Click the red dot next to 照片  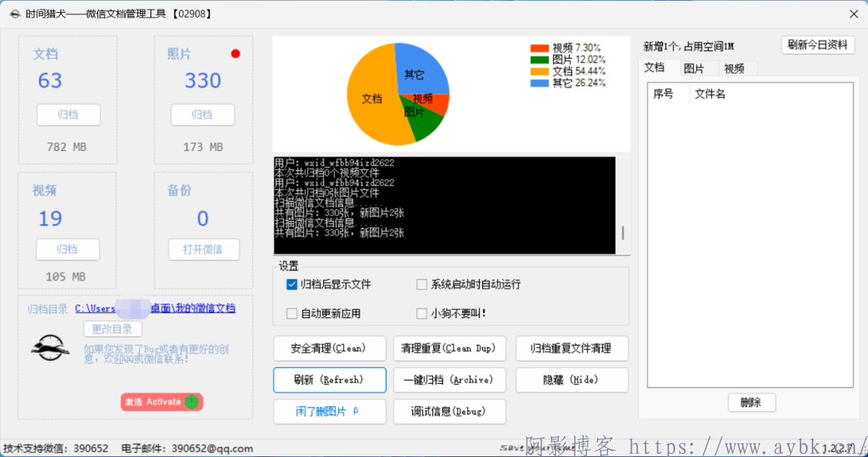(235, 54)
